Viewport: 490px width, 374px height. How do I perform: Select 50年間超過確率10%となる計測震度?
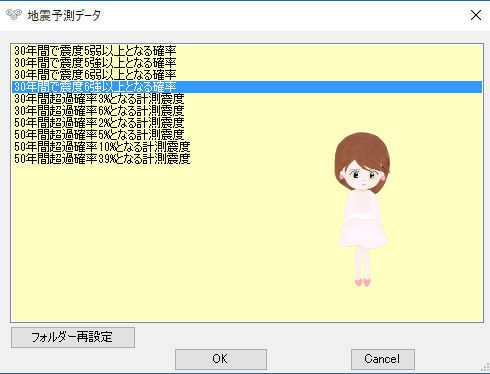247,147
